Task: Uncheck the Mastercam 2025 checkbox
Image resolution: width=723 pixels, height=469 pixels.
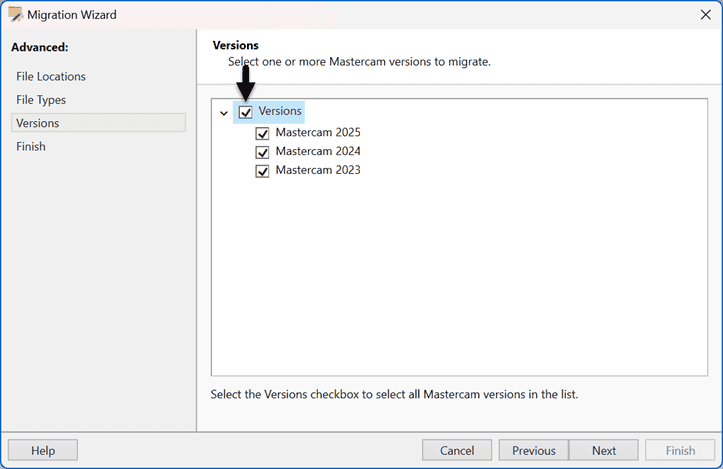Action: point(263,133)
